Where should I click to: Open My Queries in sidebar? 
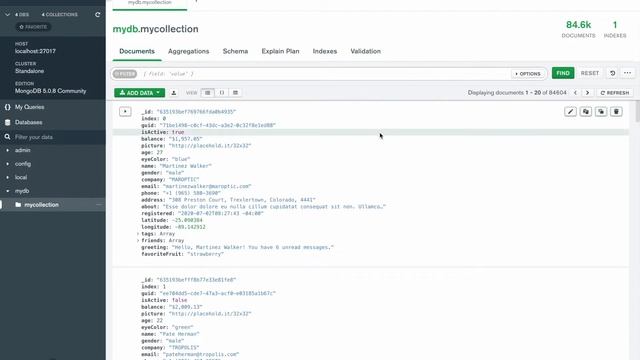(x=29, y=107)
